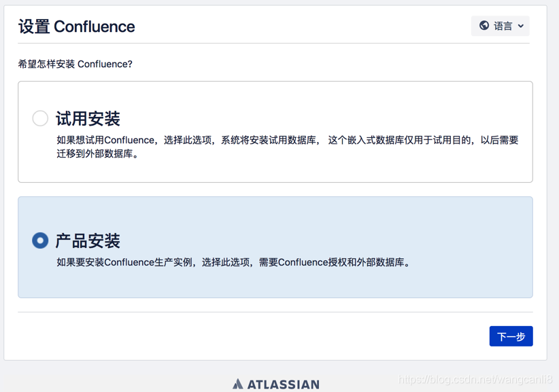Click the 试用安装 heading text
The width and height of the screenshot is (559, 392).
tap(88, 119)
